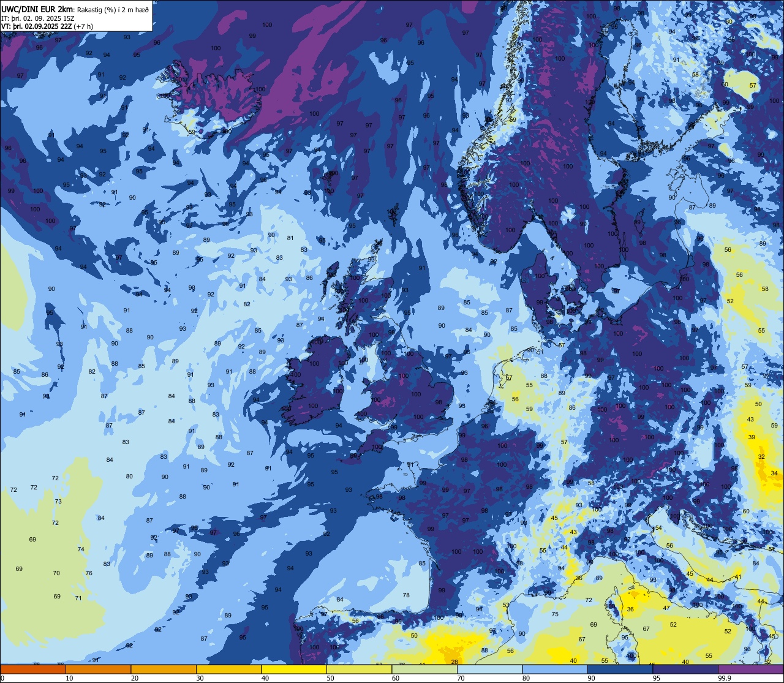
Task: Click the "60" legend tick label
Action: tap(395, 678)
